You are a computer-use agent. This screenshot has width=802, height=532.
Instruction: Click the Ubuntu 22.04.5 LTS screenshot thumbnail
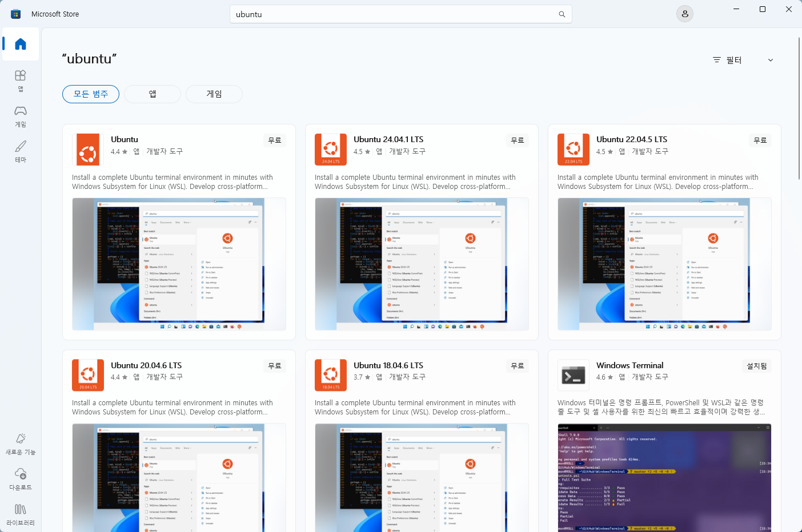tap(664, 264)
